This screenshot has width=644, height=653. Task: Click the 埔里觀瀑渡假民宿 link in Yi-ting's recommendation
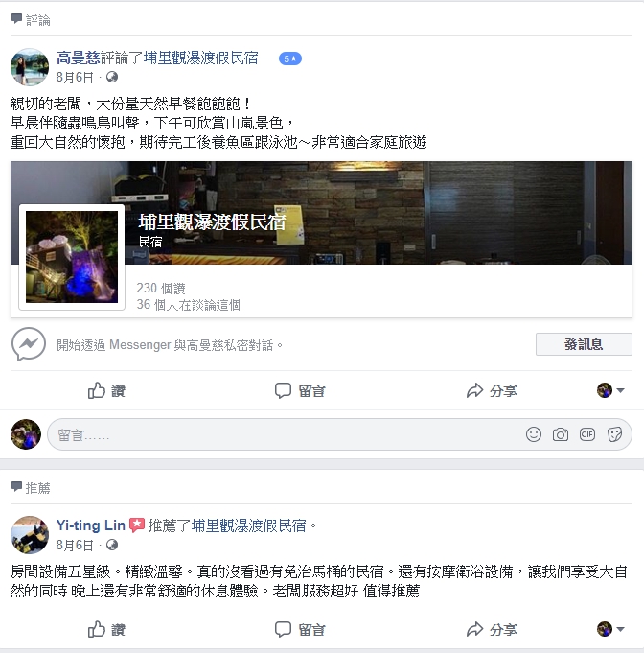(248, 525)
